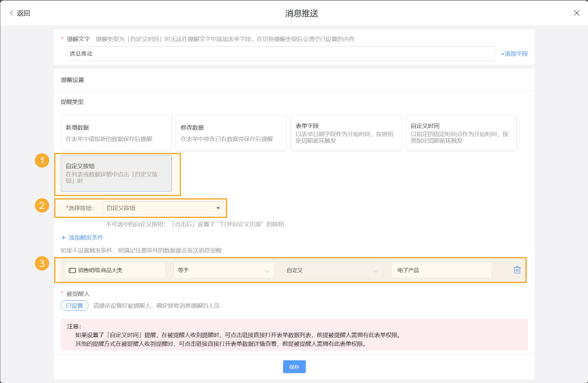Click the dropdown arrow in the 等于 selector
The height and width of the screenshot is (383, 588).
[268, 270]
